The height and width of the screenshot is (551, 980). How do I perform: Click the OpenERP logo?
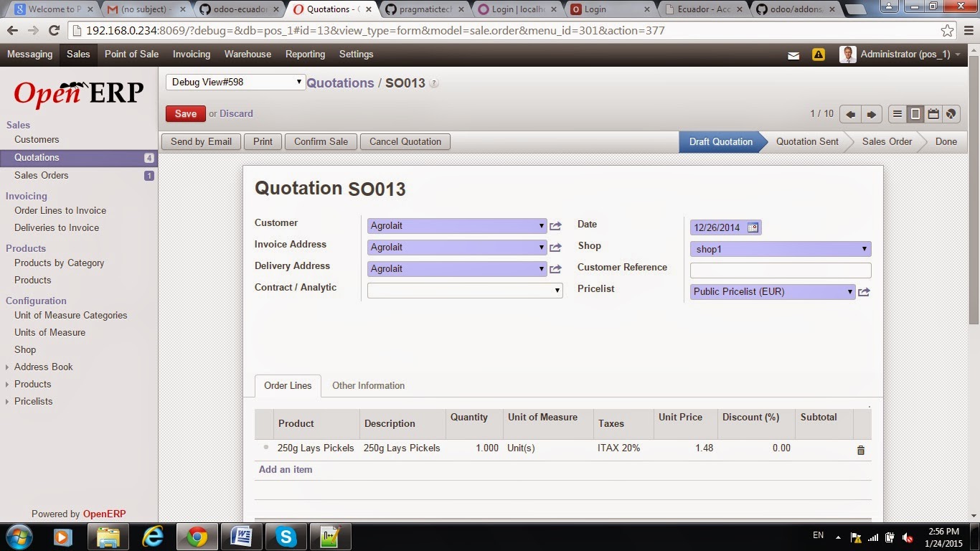click(79, 93)
